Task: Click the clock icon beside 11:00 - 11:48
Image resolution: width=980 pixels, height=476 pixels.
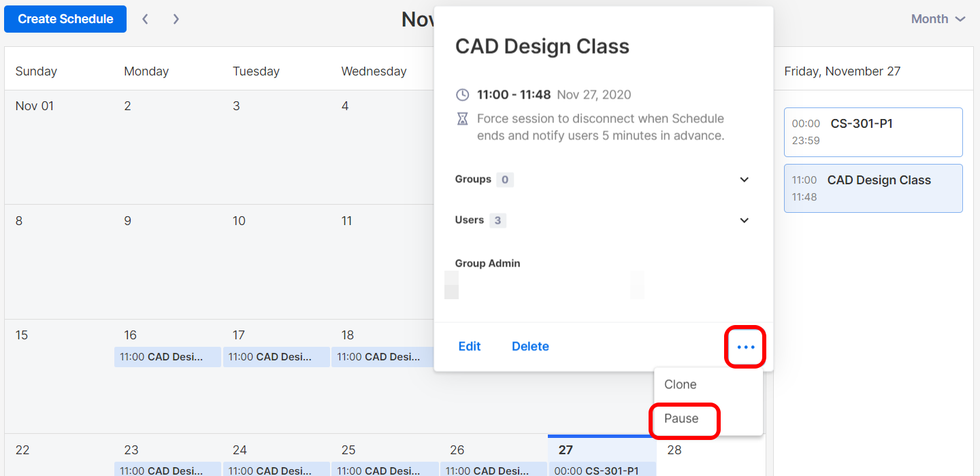Action: [x=462, y=95]
